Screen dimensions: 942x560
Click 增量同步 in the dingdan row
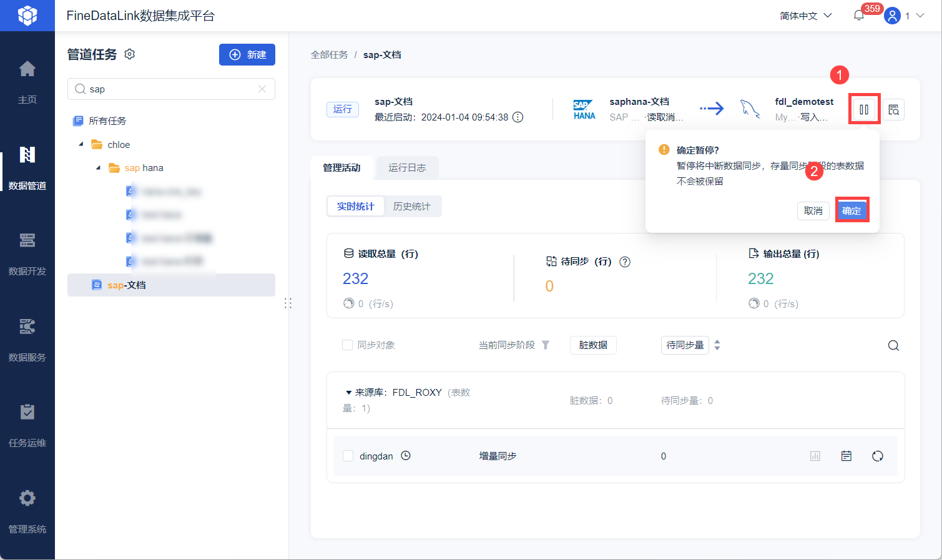498,456
